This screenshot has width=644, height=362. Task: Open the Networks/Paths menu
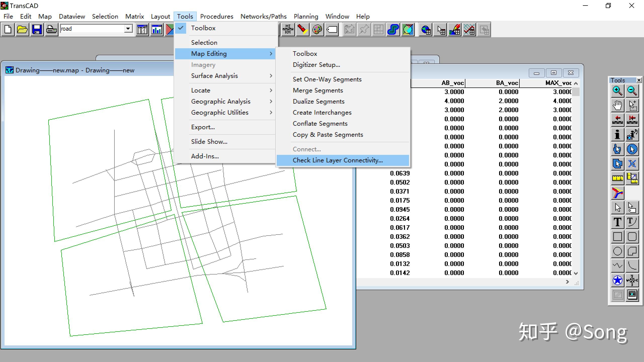(x=263, y=16)
